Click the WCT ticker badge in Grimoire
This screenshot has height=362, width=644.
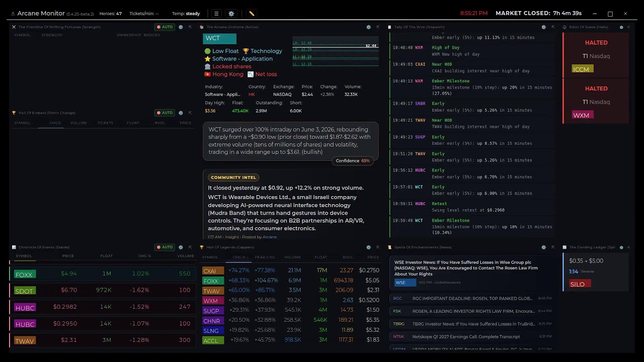pyautogui.click(x=219, y=38)
